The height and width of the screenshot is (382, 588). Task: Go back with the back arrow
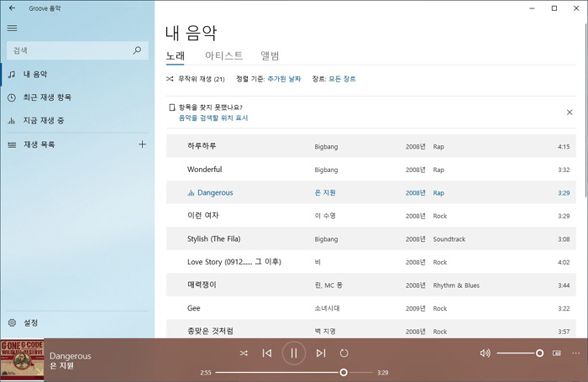(12, 8)
